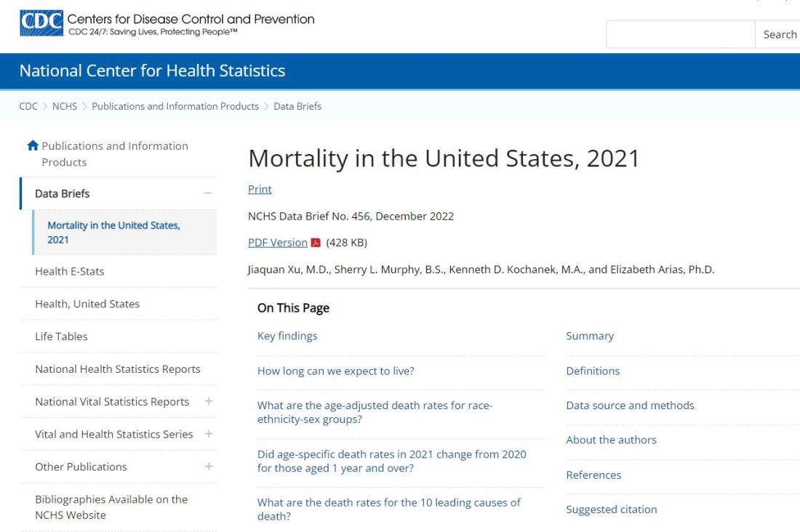Open Health E-Stats in sidebar

tap(69, 271)
